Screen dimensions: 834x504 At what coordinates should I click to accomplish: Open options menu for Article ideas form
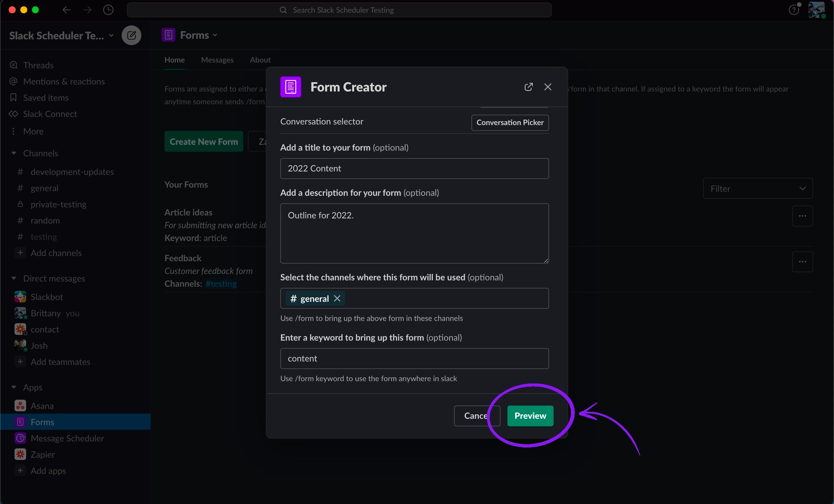point(802,216)
